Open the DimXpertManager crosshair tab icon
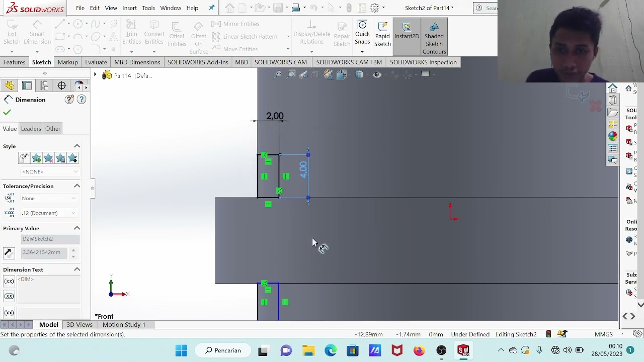The width and height of the screenshot is (644, 362). pos(62,86)
